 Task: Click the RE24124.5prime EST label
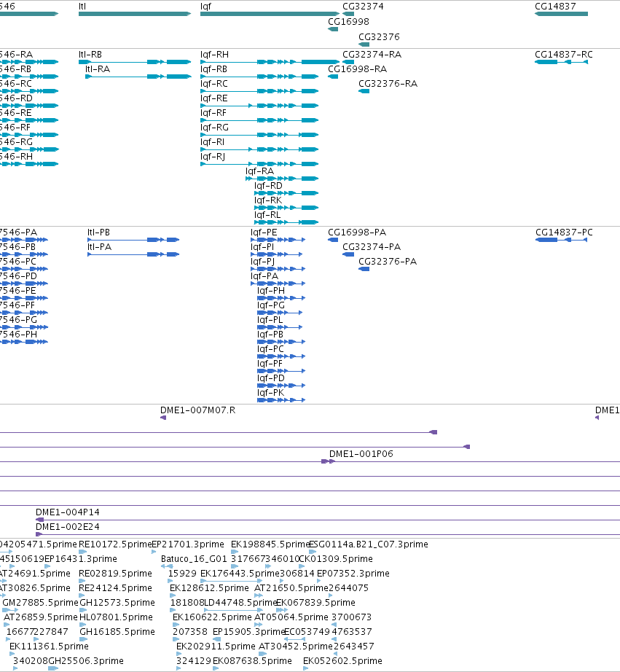(115, 588)
